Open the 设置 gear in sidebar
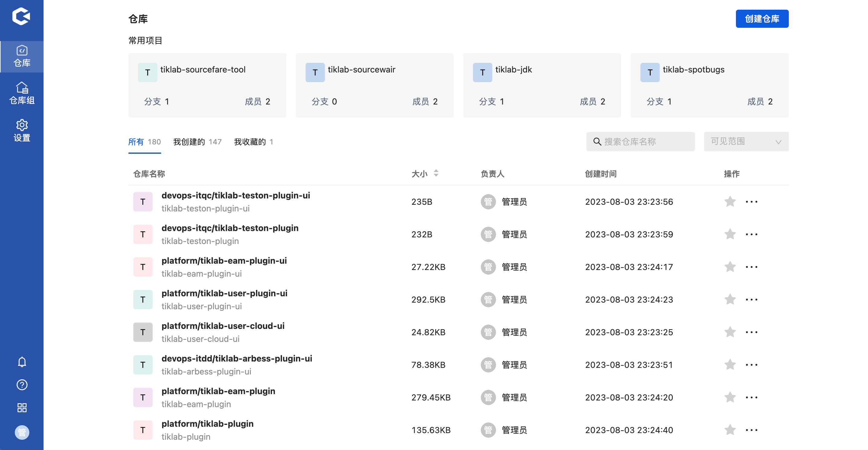The width and height of the screenshot is (868, 450). pyautogui.click(x=22, y=130)
